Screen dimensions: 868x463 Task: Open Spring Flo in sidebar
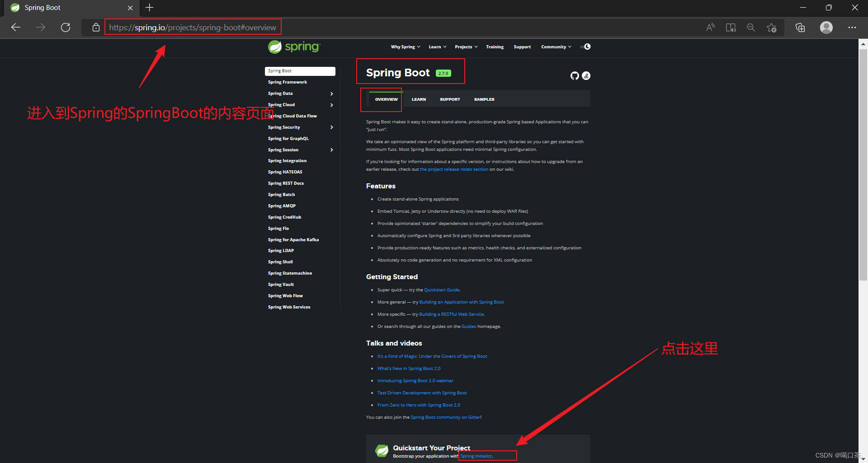tap(278, 229)
